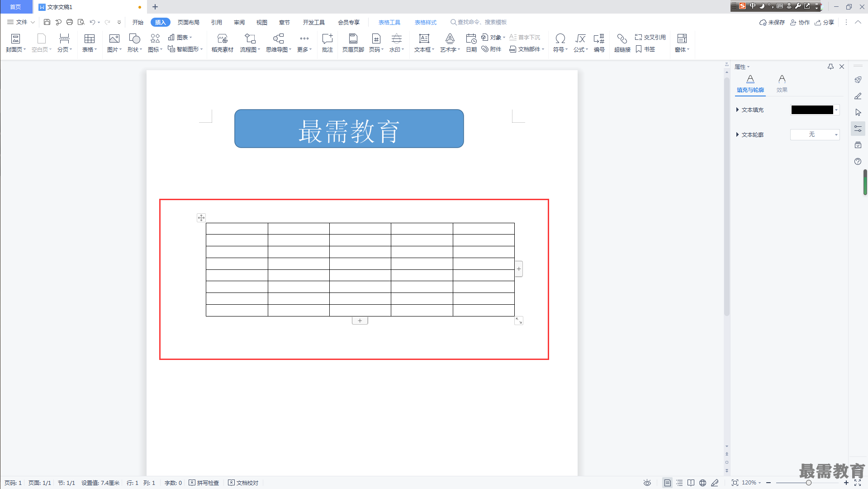Insert a cover page (封面页)
Screen dimensions: 868x489
point(16,43)
